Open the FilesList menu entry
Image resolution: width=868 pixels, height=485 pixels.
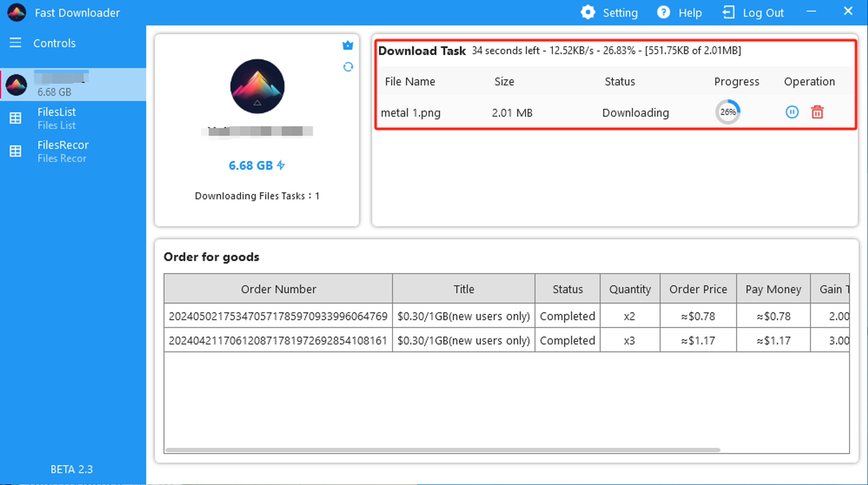pyautogui.click(x=73, y=118)
